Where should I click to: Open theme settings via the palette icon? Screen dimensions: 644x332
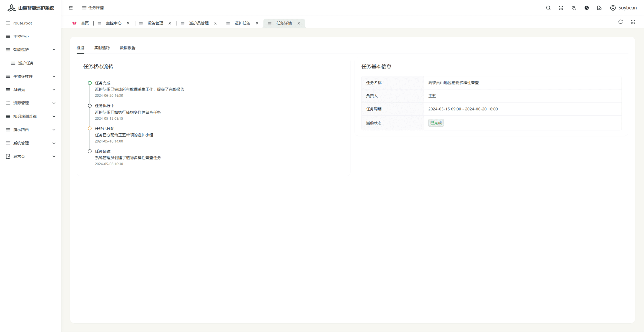599,8
